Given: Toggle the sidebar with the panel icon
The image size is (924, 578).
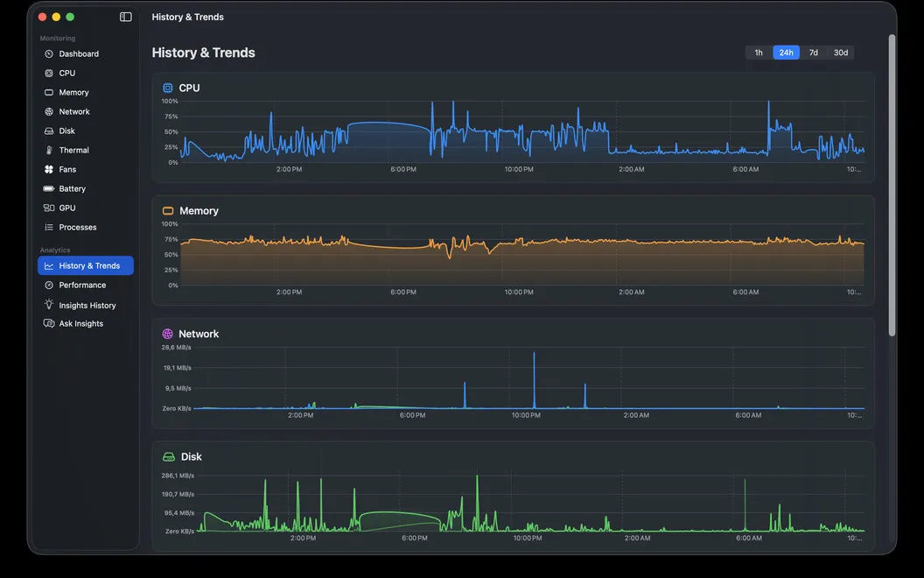Looking at the screenshot, I should (x=125, y=17).
